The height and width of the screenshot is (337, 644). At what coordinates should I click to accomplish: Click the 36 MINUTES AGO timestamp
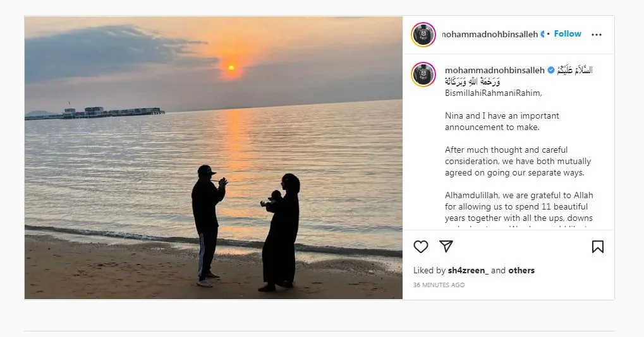tap(439, 285)
